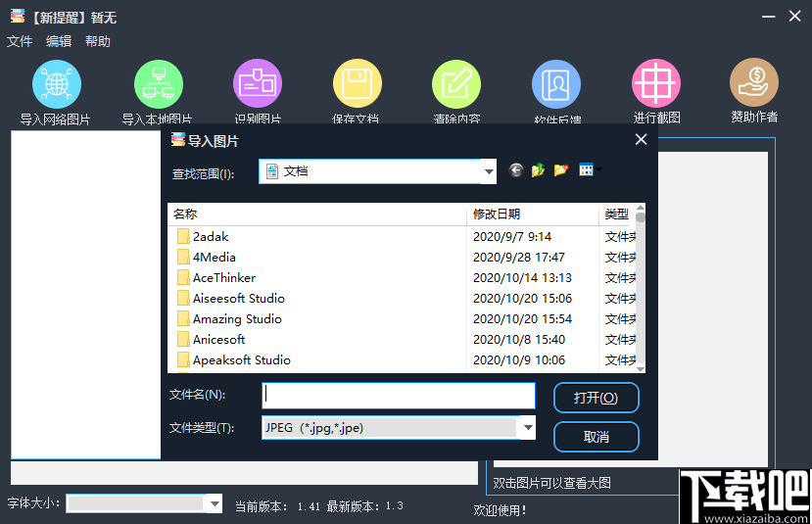
Task: Expand the 字体大小 dropdown
Action: [x=214, y=503]
